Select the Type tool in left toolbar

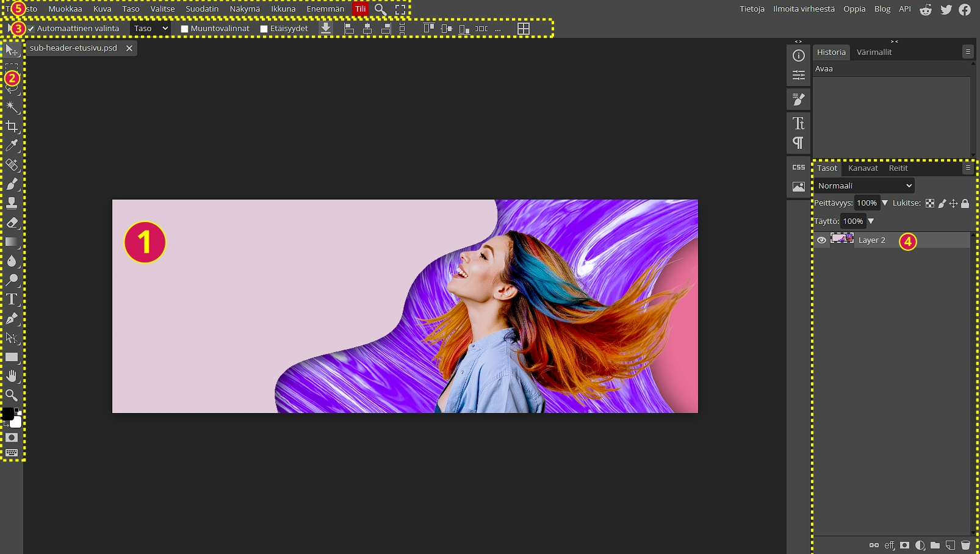pos(12,299)
